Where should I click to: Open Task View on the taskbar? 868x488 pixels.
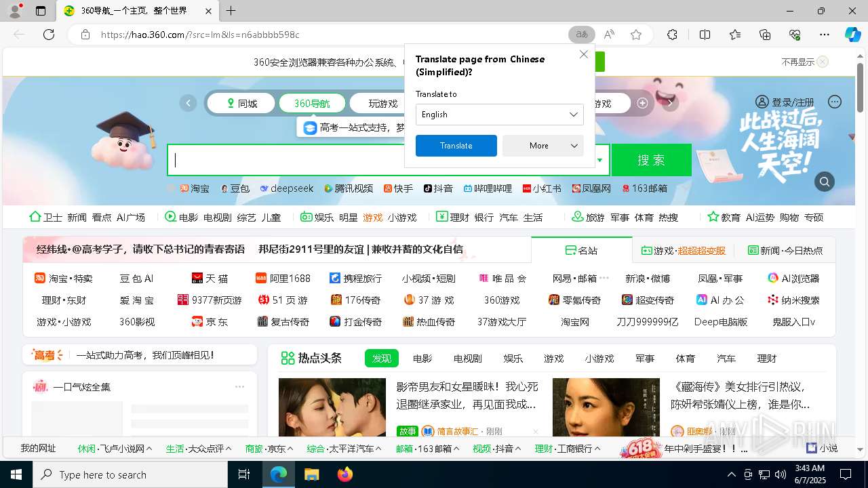click(x=244, y=474)
